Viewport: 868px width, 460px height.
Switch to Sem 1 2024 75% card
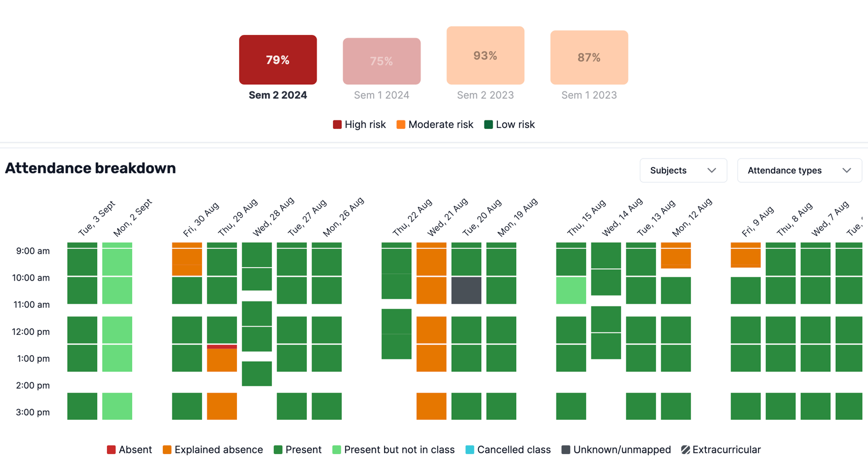381,61
